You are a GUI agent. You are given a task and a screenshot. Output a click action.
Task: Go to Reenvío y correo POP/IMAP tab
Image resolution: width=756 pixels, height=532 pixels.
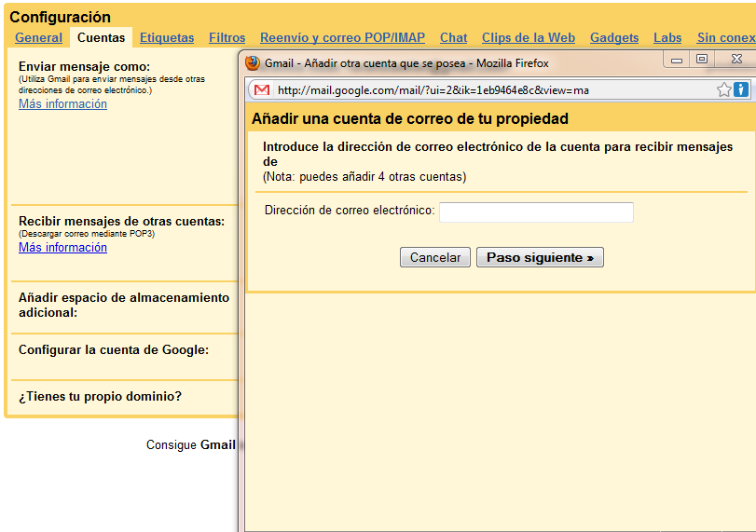point(342,38)
